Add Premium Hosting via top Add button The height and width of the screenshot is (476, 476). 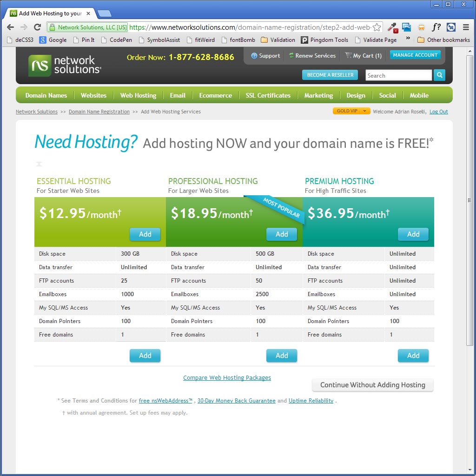(413, 234)
